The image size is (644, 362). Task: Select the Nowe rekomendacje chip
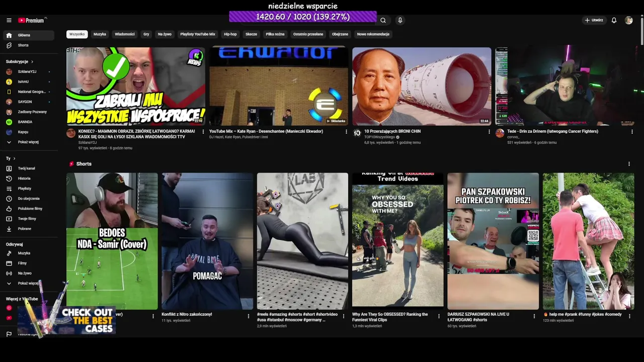point(373,34)
